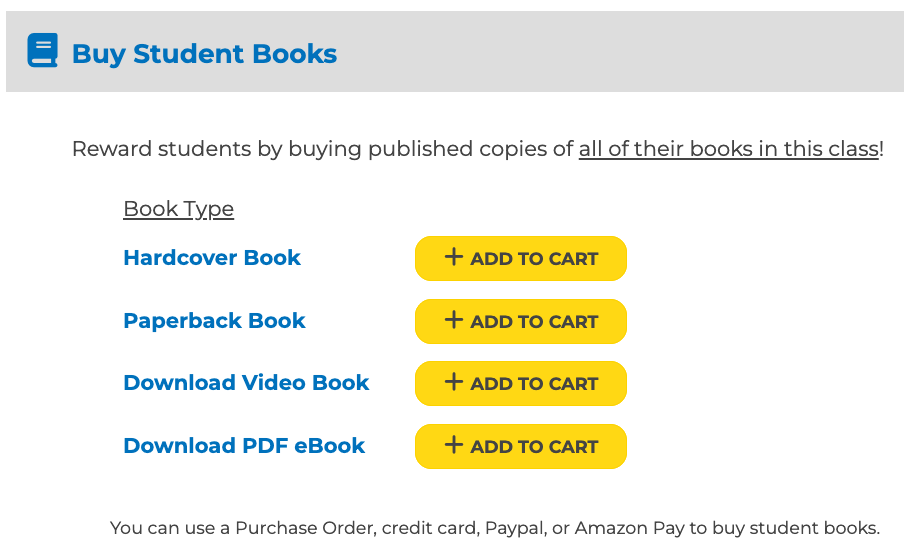This screenshot has height=556, width=904.
Task: Add Paperback Book to cart
Action: [521, 321]
